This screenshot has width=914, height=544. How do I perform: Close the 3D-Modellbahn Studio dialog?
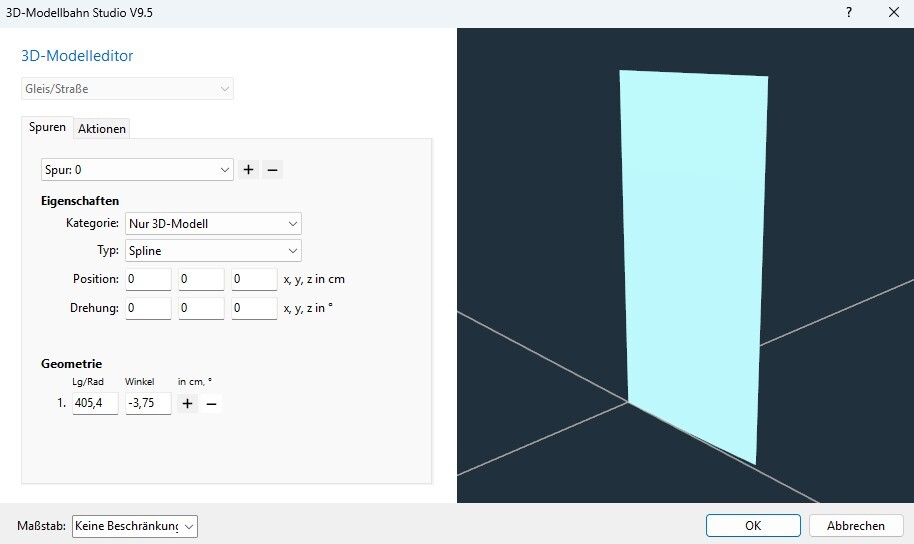pyautogui.click(x=894, y=12)
